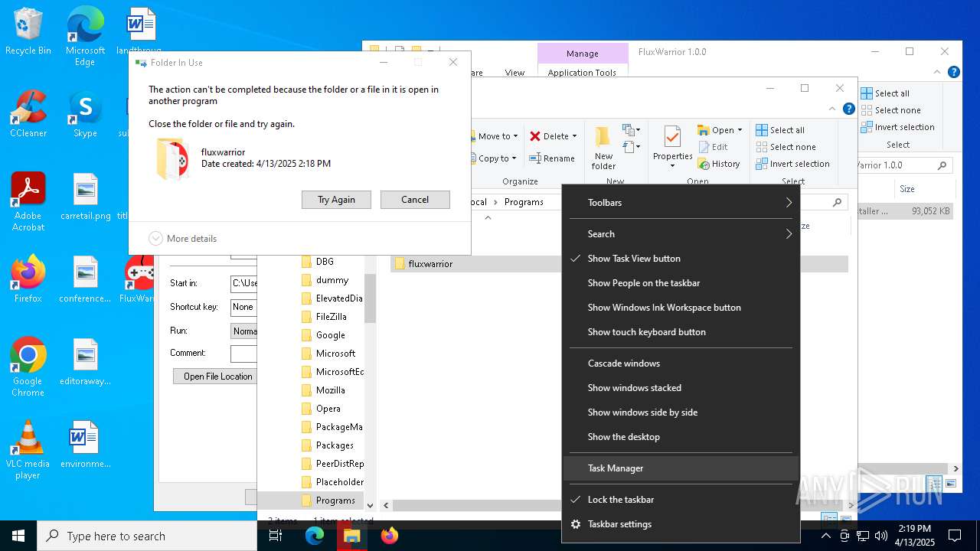Click Select all in front Explorer ribbon
The height and width of the screenshot is (551, 980).
point(780,130)
